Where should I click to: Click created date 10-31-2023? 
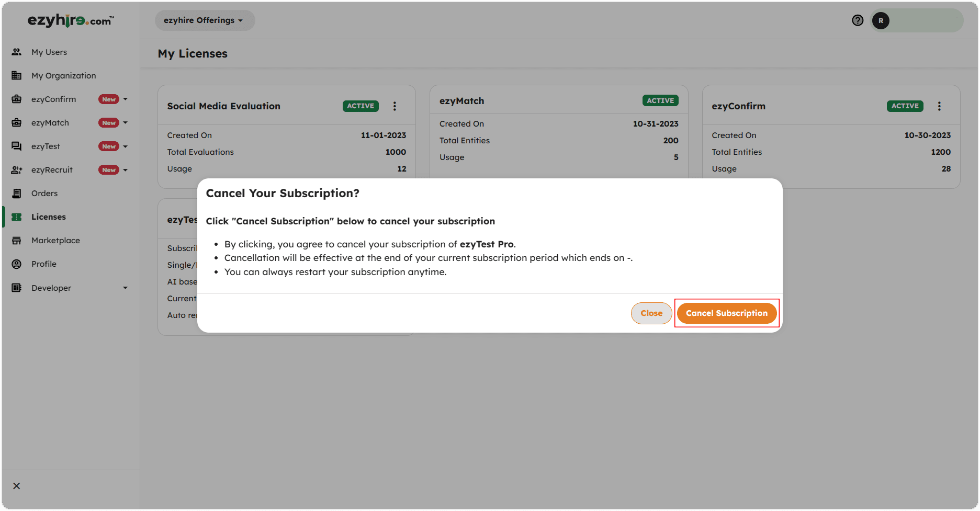click(x=656, y=124)
